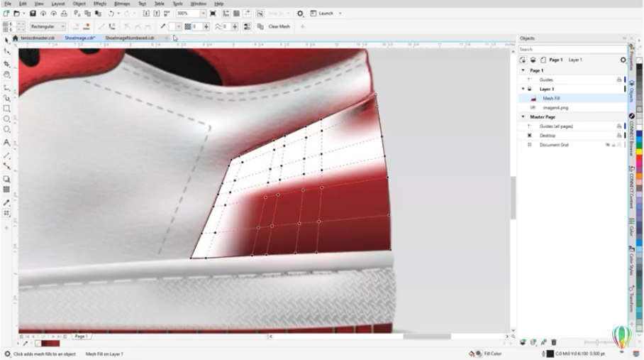Viewport: 644px width, 360px height.
Task: Select the Color Eyedropper tool
Action: click(x=6, y=202)
